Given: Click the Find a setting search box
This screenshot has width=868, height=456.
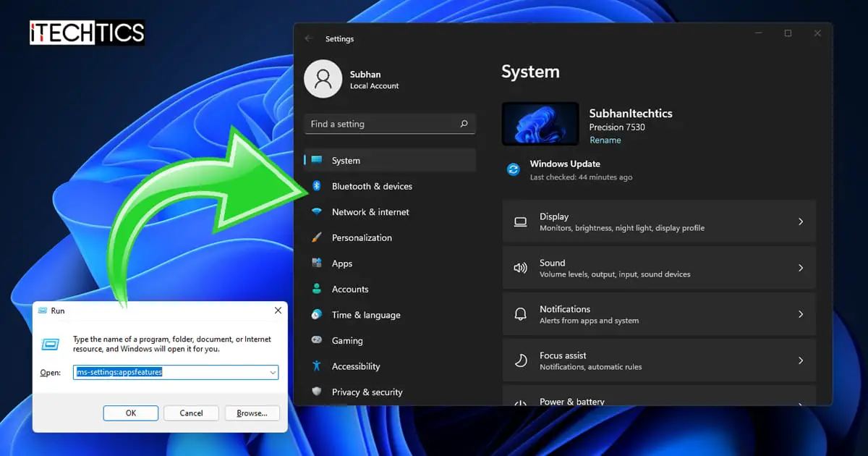Looking at the screenshot, I should pyautogui.click(x=390, y=124).
